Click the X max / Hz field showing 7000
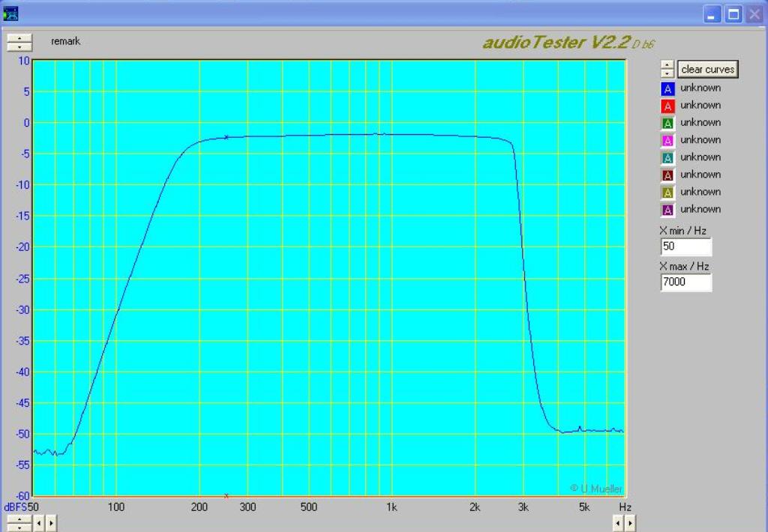This screenshot has height=532, width=768. coord(685,282)
